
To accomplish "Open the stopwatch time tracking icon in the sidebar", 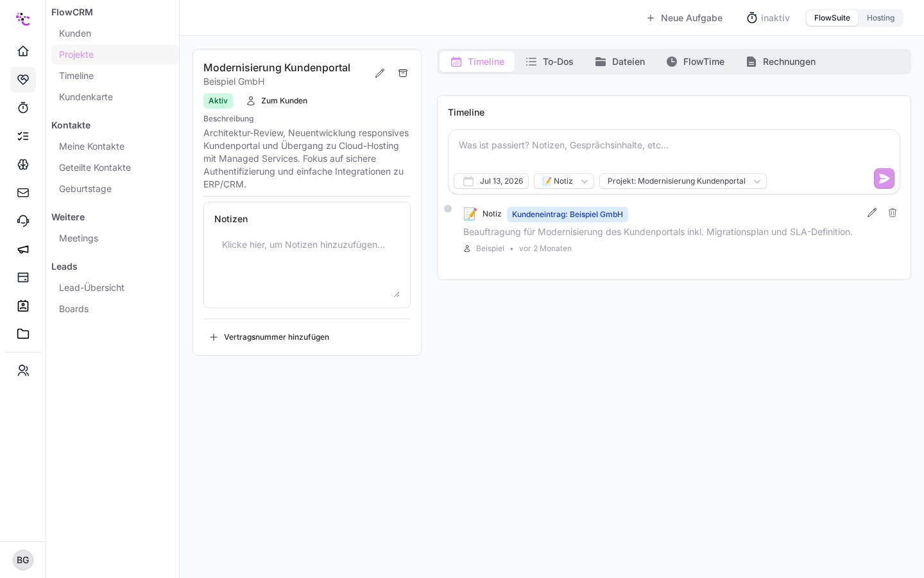I will (x=23, y=108).
